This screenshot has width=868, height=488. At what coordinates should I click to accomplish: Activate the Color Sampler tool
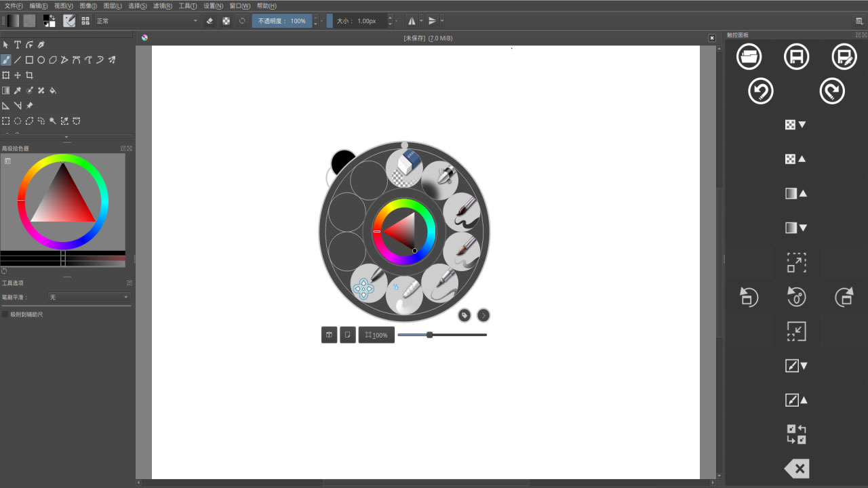click(x=18, y=90)
